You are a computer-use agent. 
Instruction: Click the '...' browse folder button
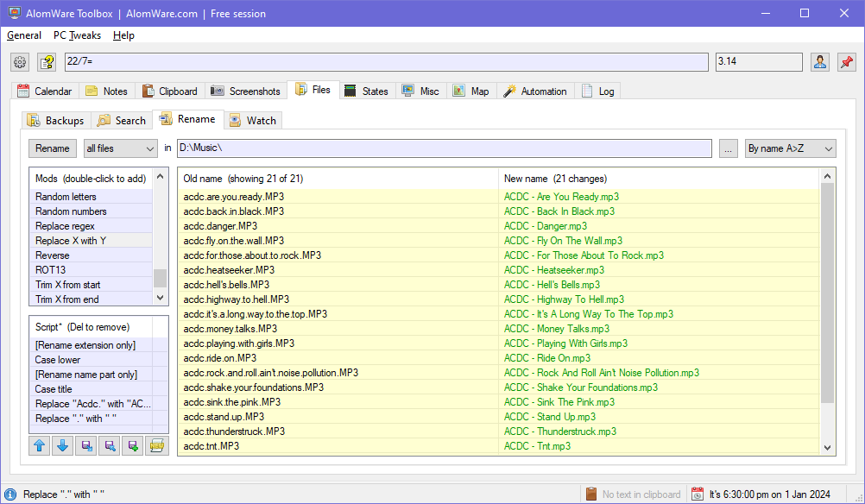[x=728, y=148]
